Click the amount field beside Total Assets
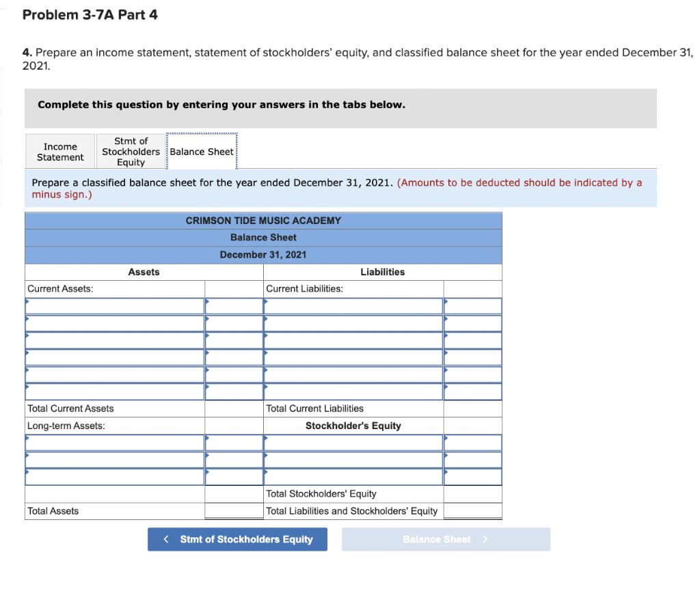 233,510
